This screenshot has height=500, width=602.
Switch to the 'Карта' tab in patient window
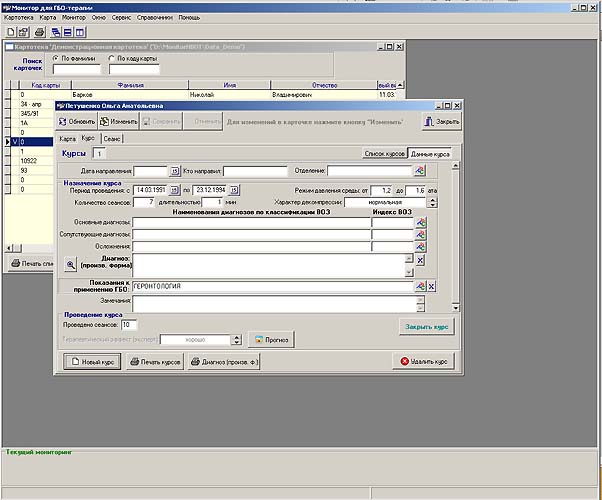click(x=67, y=139)
